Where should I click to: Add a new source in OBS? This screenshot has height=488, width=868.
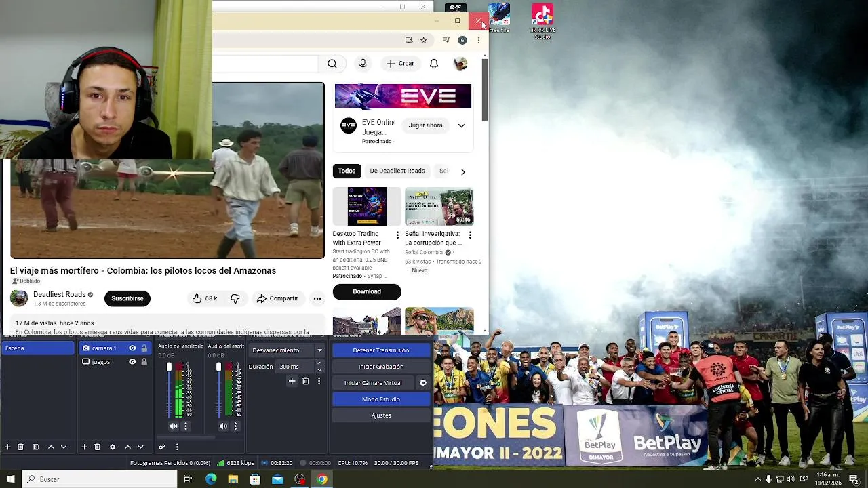(84, 447)
